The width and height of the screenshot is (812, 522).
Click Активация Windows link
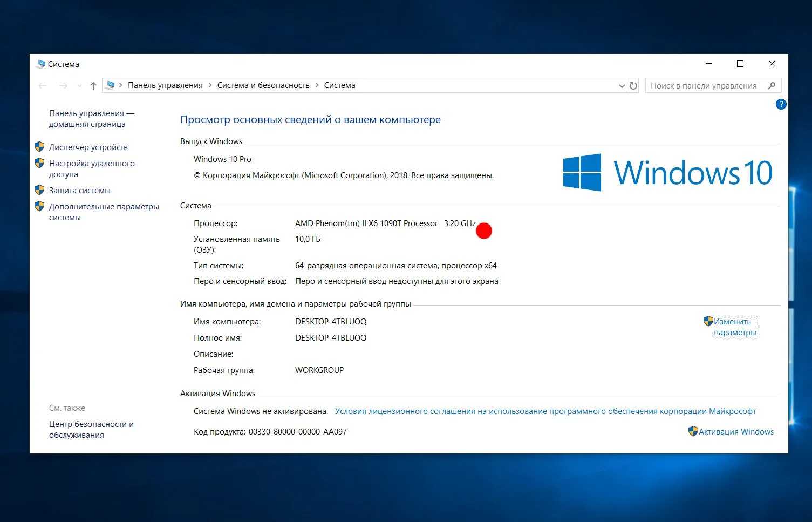736,432
